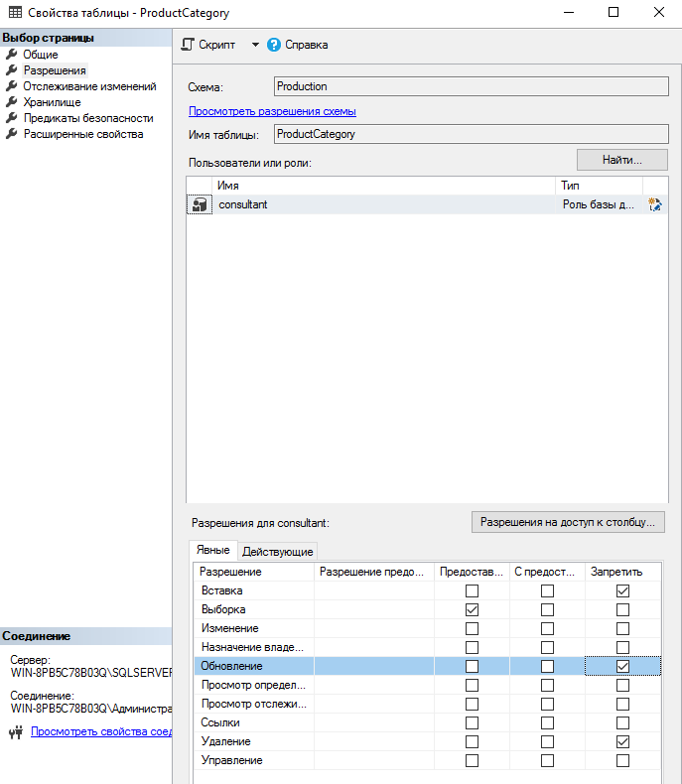Click 'Роль базы д...' type cell
This screenshot has height=784, width=682.
pyautogui.click(x=599, y=204)
